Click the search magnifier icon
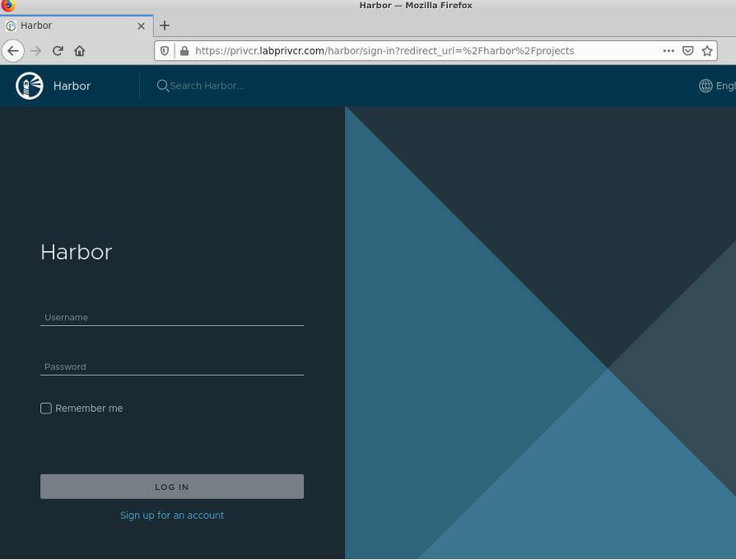This screenshot has height=560, width=736. (x=162, y=86)
